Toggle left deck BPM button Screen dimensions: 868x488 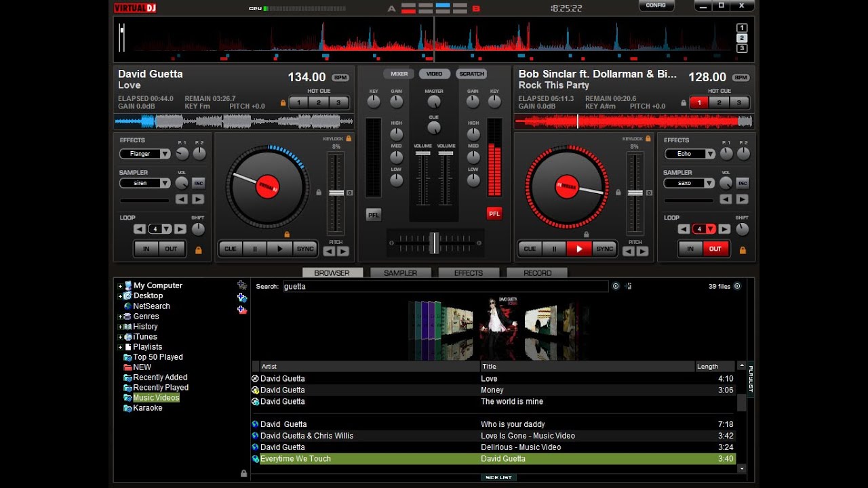click(340, 77)
